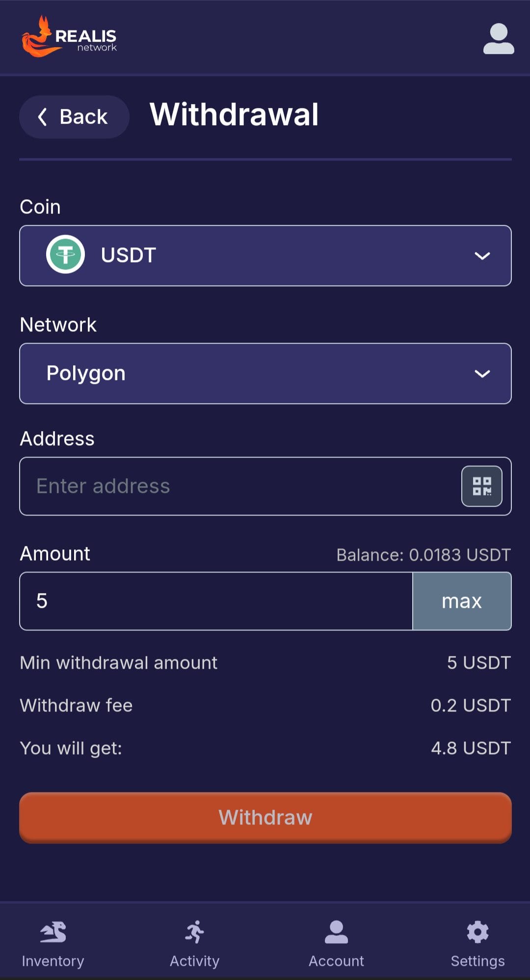Click the max amount button
This screenshot has width=530, height=980.
pos(462,601)
